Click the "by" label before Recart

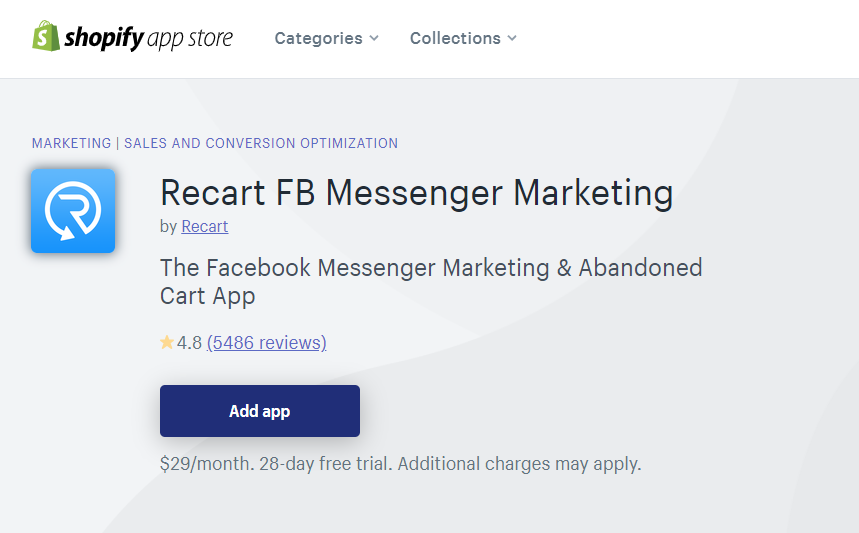(168, 226)
